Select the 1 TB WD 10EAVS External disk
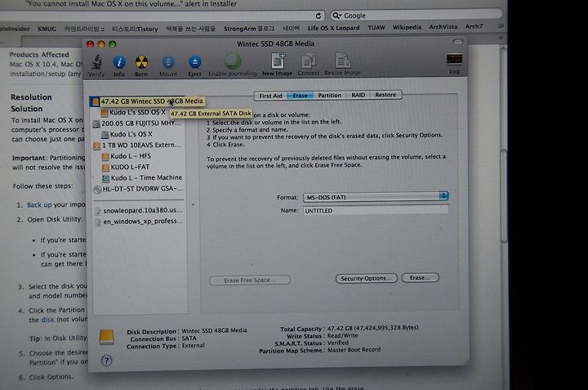Screen dimensions: 588x390 [138, 145]
